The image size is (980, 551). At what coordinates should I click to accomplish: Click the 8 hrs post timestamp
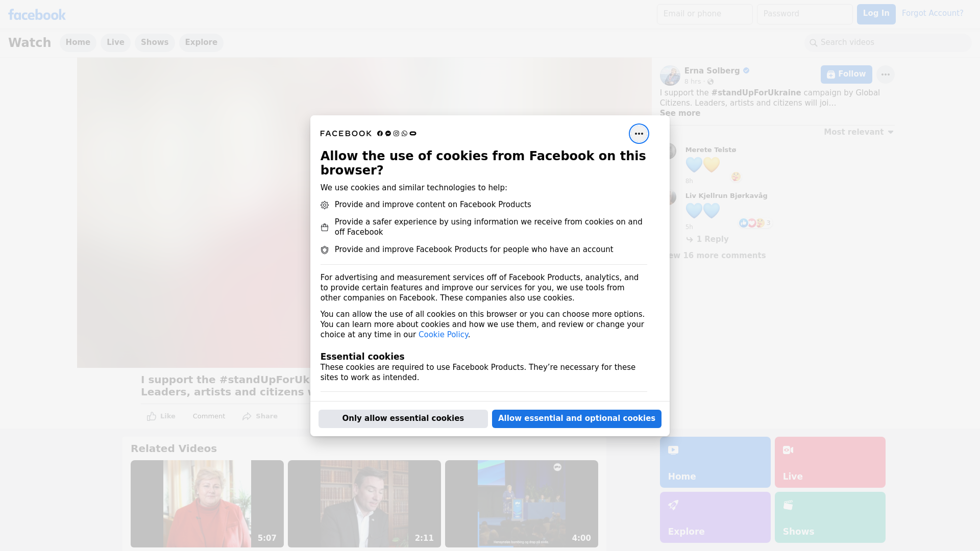(692, 82)
